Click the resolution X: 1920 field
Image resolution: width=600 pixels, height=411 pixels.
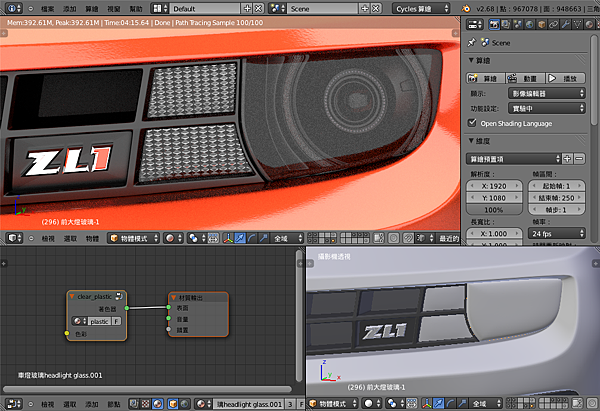coord(494,186)
